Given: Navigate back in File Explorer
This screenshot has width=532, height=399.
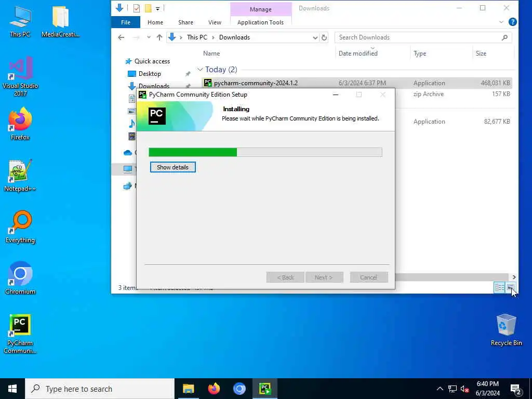Looking at the screenshot, I should 121,37.
